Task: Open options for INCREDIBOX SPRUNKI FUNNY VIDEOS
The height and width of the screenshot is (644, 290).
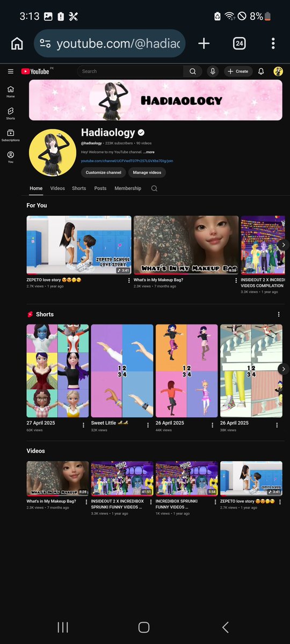Action: 215,502
